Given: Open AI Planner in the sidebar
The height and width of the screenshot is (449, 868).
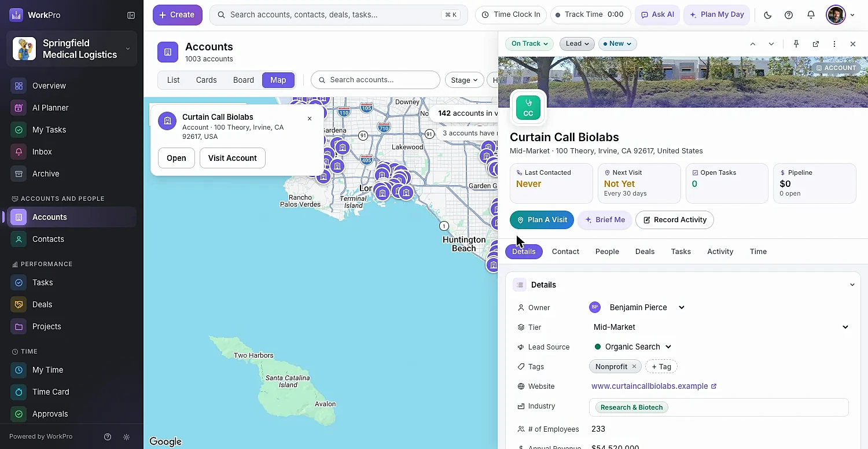Looking at the screenshot, I should pyautogui.click(x=72, y=108).
